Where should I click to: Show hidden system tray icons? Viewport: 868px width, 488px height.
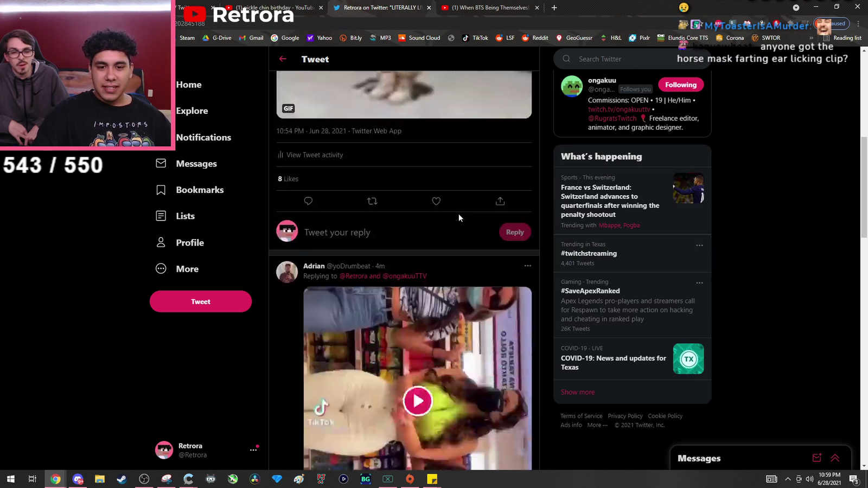pyautogui.click(x=788, y=479)
